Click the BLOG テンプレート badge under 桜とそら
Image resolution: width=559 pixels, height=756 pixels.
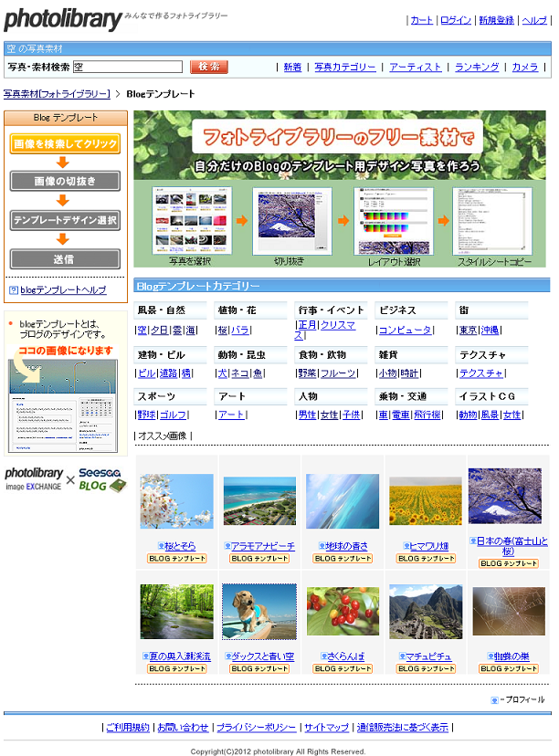pyautogui.click(x=176, y=558)
